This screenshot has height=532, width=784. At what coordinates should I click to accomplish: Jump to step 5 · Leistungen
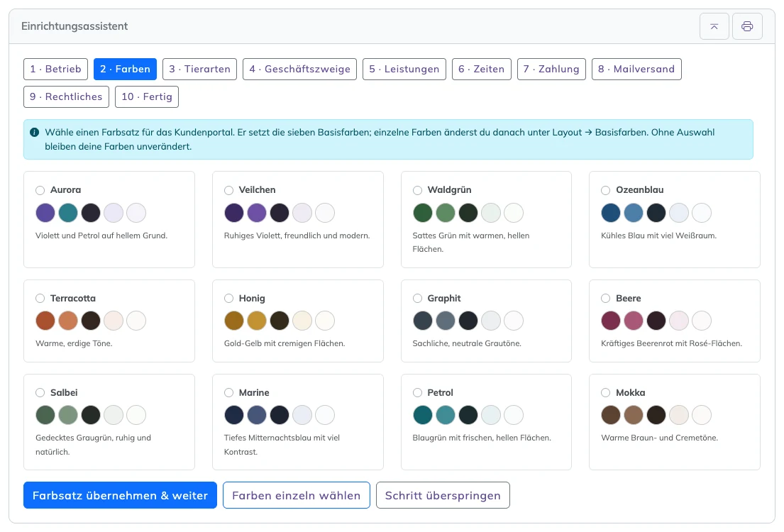tap(404, 69)
